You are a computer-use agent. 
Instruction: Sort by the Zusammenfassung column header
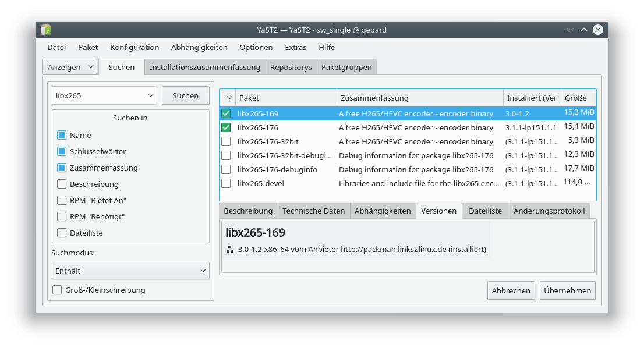(420, 98)
